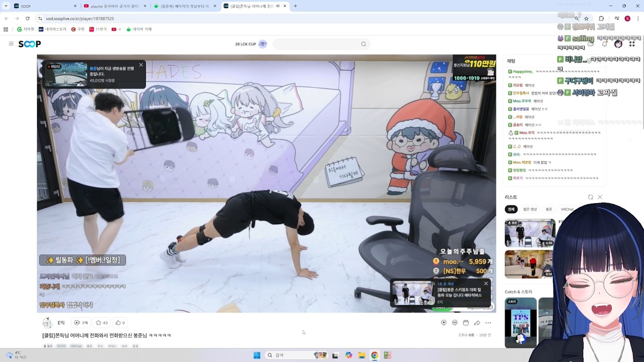Image resolution: width=644 pixels, height=362 pixels.
Task: Select the 짧은 영상 list filter
Action: coord(530,209)
